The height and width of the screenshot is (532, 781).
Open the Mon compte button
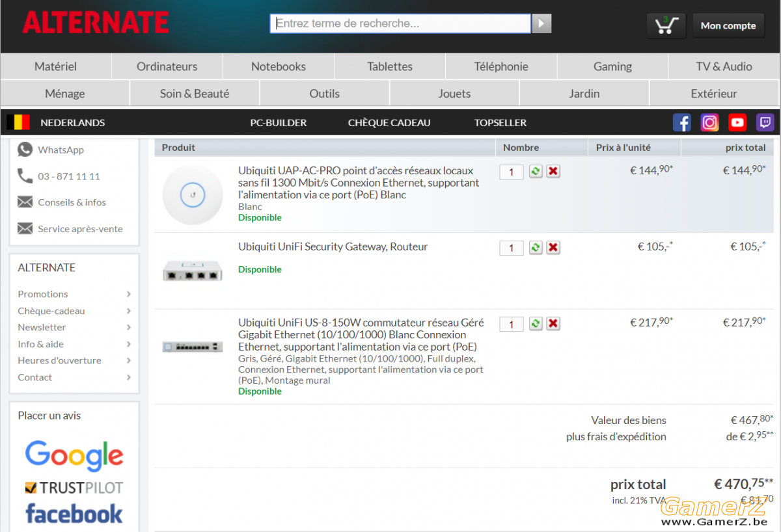click(728, 25)
